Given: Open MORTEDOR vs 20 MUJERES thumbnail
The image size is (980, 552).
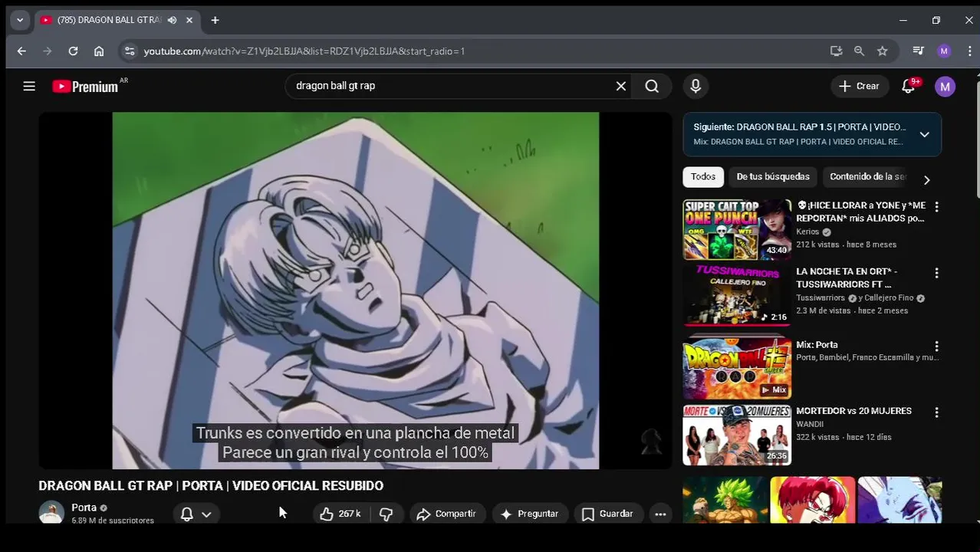Looking at the screenshot, I should pyautogui.click(x=737, y=435).
